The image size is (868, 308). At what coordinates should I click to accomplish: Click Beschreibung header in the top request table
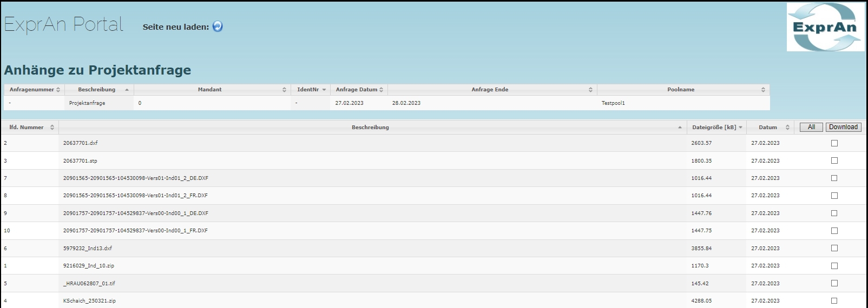[96, 90]
